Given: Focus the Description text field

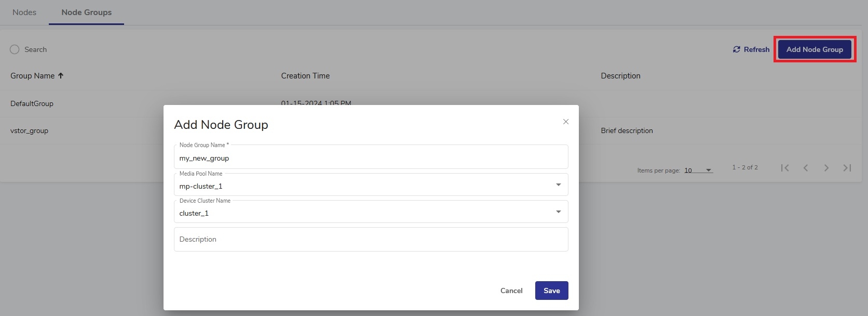Looking at the screenshot, I should pyautogui.click(x=371, y=239).
